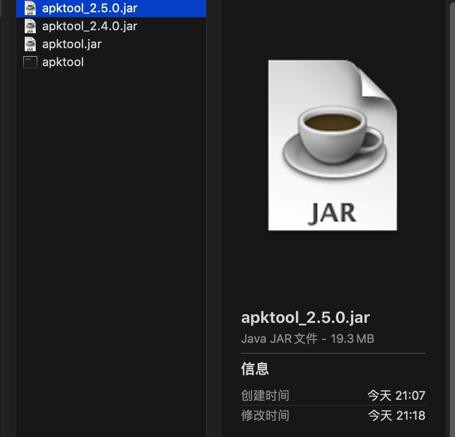Select the apktool_2.5.0.jar file icon in the list
The height and width of the screenshot is (437, 455).
coord(30,8)
